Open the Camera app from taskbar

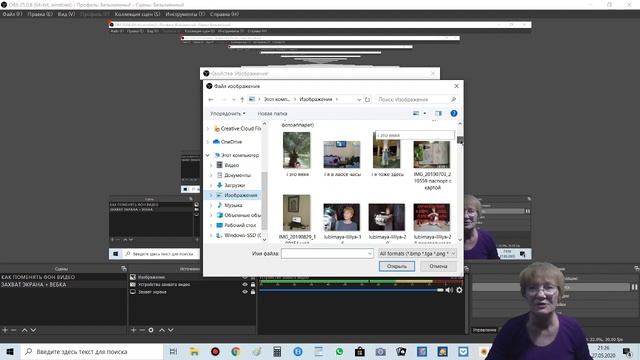(x=380, y=351)
